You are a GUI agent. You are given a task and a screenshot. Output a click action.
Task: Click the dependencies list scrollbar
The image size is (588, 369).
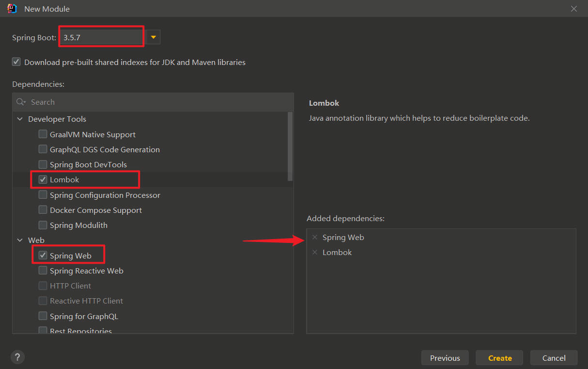click(x=290, y=146)
